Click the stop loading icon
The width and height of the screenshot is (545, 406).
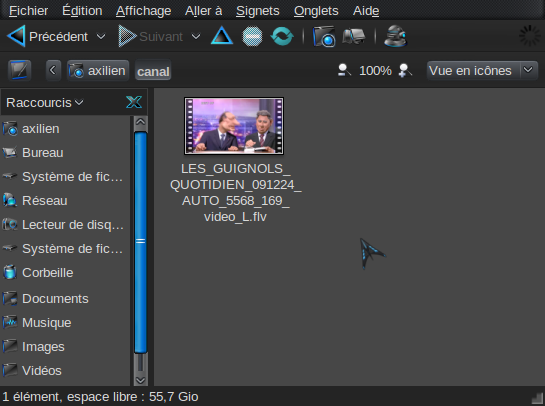[x=252, y=36]
